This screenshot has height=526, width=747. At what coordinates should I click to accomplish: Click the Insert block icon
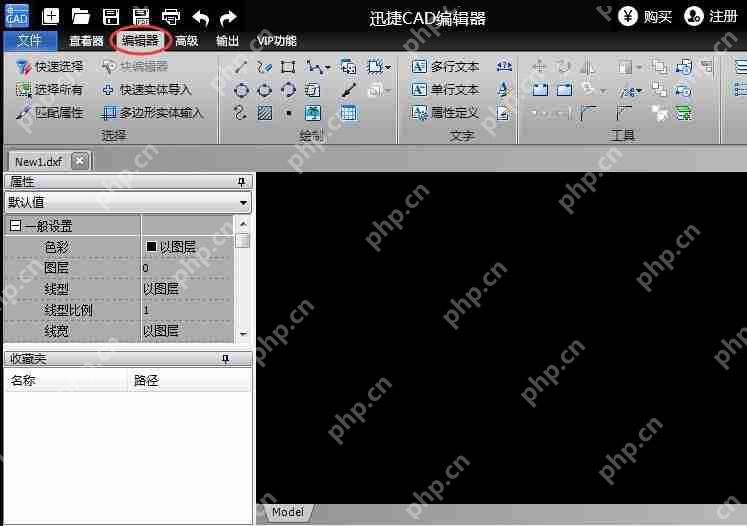click(349, 67)
